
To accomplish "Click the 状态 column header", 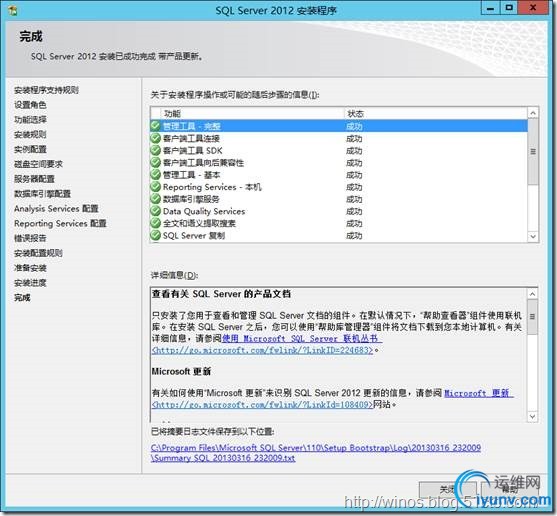I will point(436,113).
